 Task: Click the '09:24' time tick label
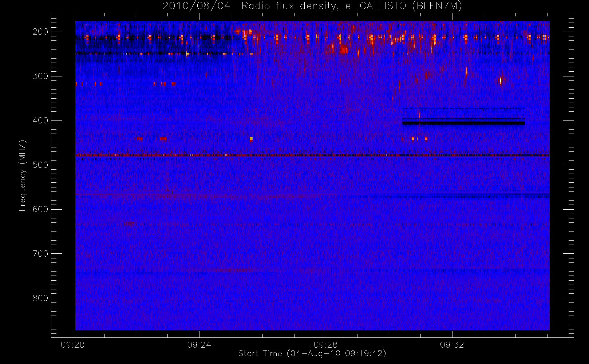point(199,345)
